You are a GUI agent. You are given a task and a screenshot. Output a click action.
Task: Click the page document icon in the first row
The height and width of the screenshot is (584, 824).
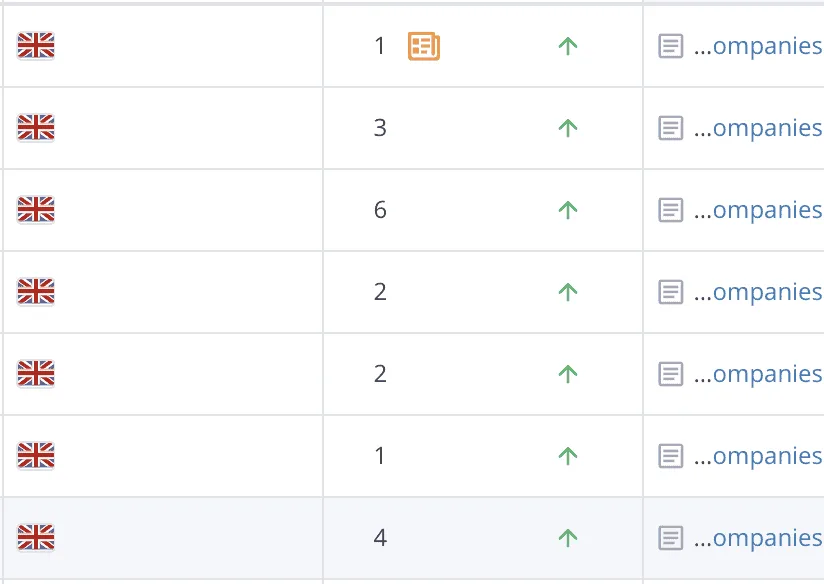(671, 46)
